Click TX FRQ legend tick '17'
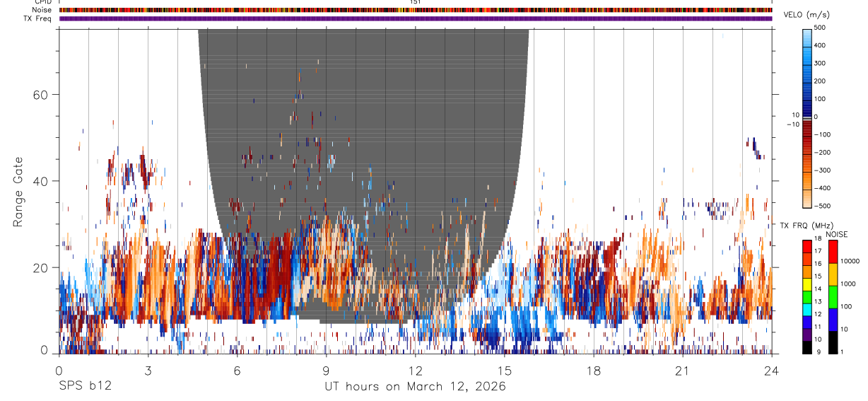 coord(819,251)
